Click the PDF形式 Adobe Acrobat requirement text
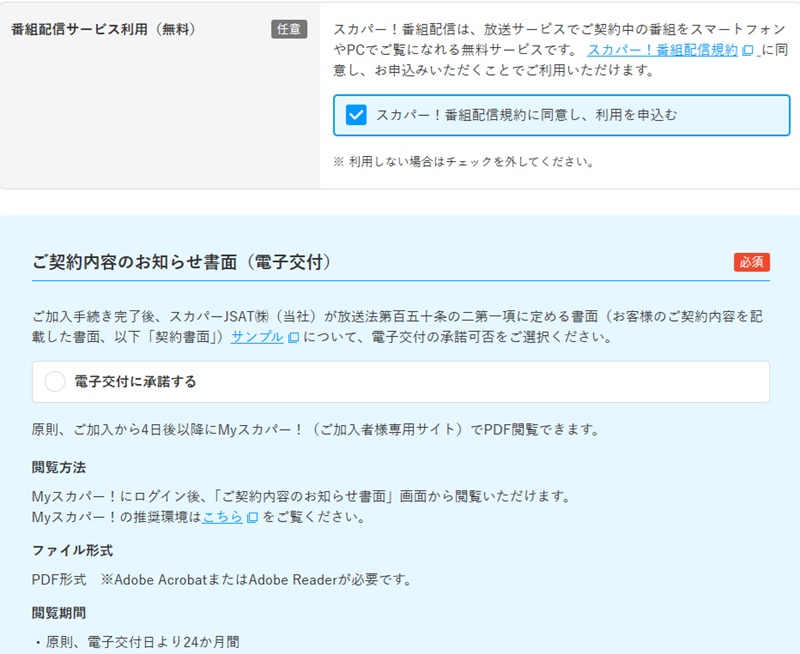Viewport: 800px width, 654px height. [222, 580]
